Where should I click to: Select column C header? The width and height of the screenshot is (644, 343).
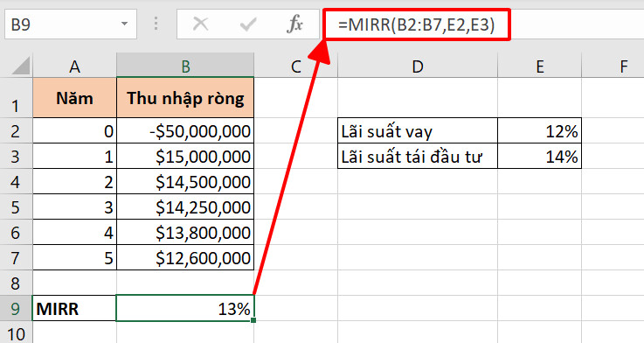[x=295, y=66]
